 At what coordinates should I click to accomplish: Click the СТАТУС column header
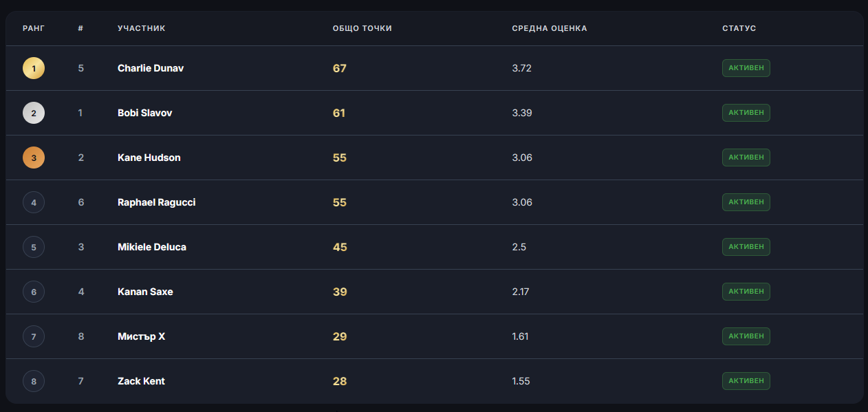[739, 28]
